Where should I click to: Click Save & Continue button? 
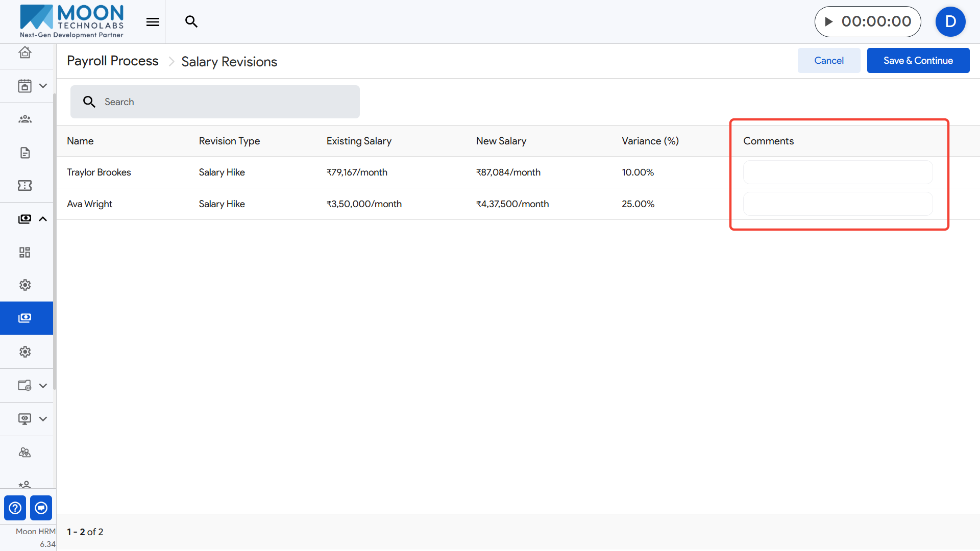918,61
